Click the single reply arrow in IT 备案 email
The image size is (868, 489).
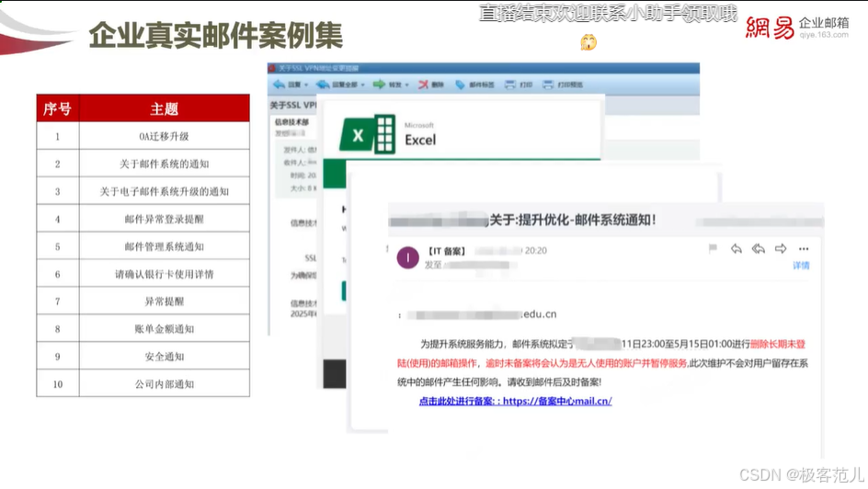(x=737, y=249)
